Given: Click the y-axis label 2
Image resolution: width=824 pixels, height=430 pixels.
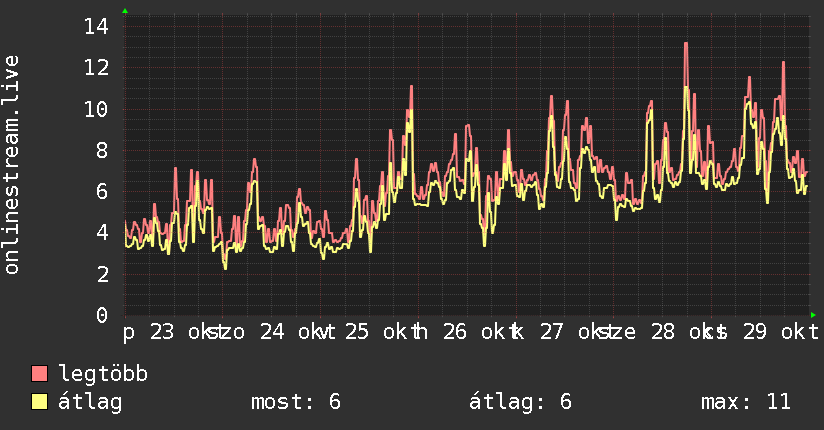Looking at the screenshot, I should (103, 274).
